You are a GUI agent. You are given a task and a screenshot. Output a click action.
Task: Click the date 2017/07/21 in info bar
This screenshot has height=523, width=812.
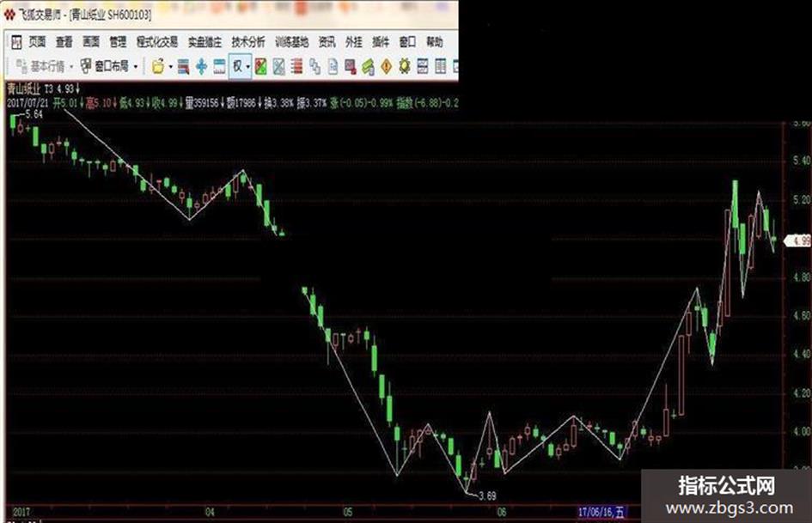click(28, 102)
